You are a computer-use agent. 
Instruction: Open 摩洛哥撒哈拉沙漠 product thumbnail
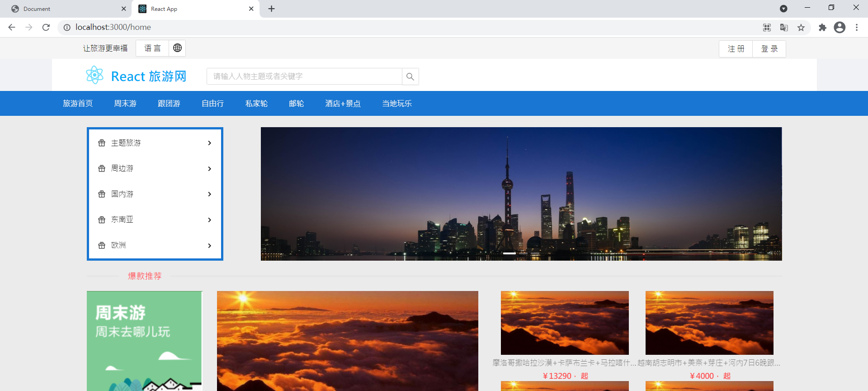[565, 323]
